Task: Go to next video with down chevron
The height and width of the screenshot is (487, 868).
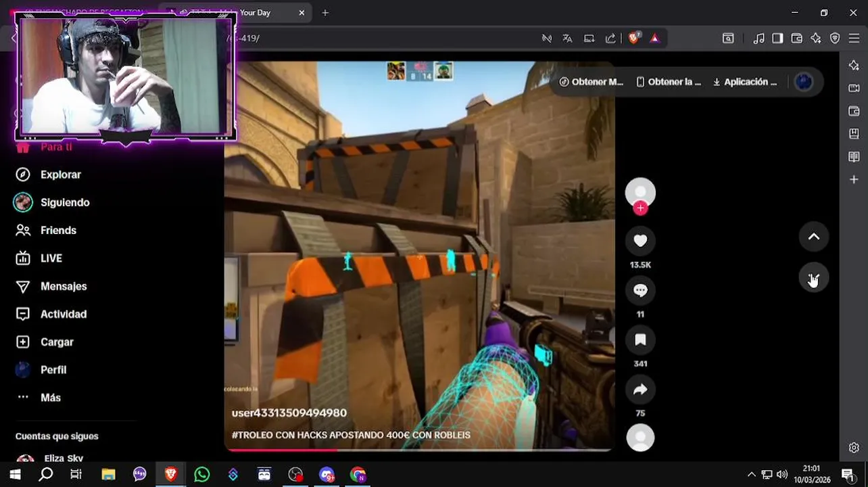Action: (814, 278)
